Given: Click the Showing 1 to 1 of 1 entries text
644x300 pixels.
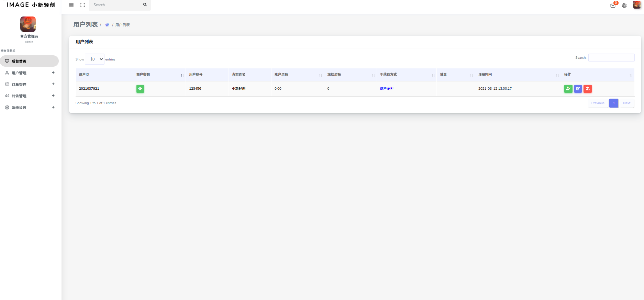Looking at the screenshot, I should tap(96, 103).
